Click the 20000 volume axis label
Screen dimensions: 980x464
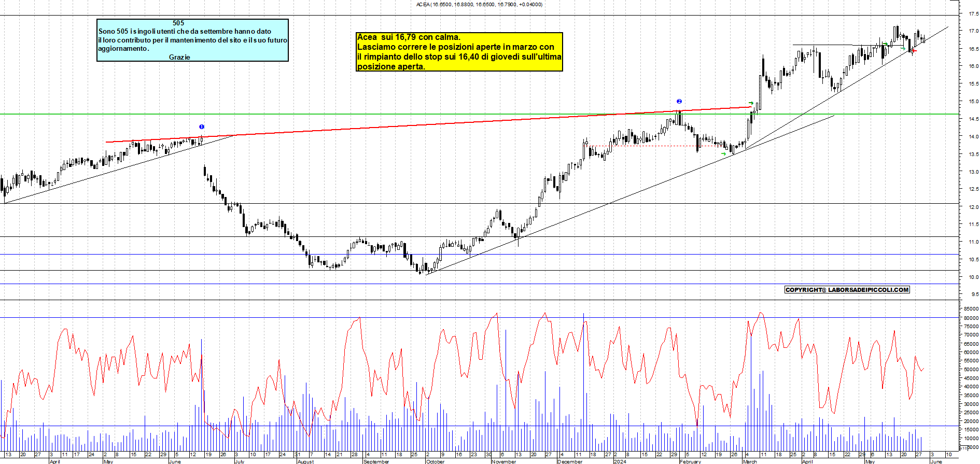click(971, 421)
